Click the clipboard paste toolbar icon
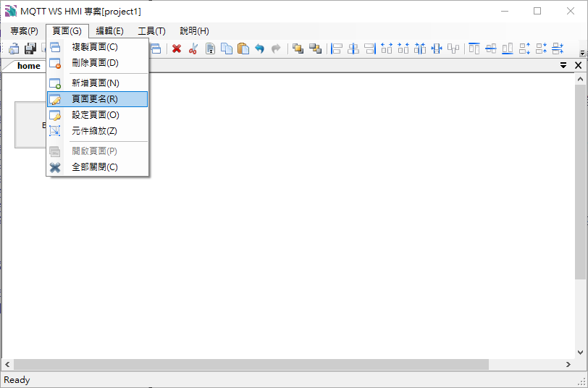 pos(243,48)
